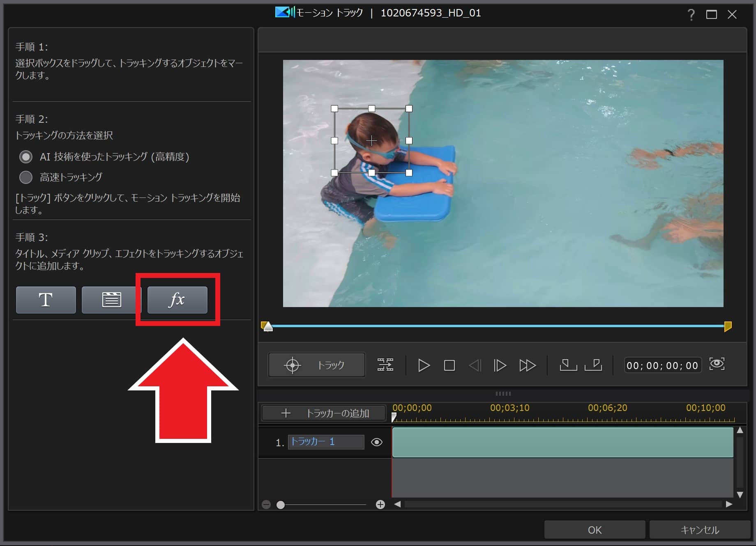756x546 pixels.
Task: Maximize the モーション トラック window
Action: [712, 15]
